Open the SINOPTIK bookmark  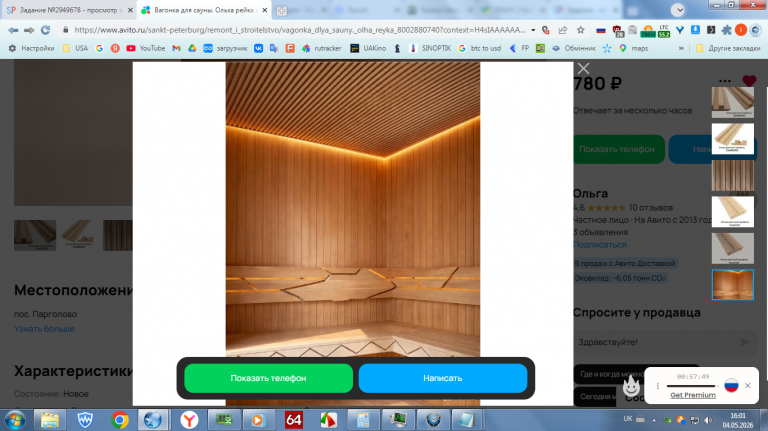click(x=430, y=48)
